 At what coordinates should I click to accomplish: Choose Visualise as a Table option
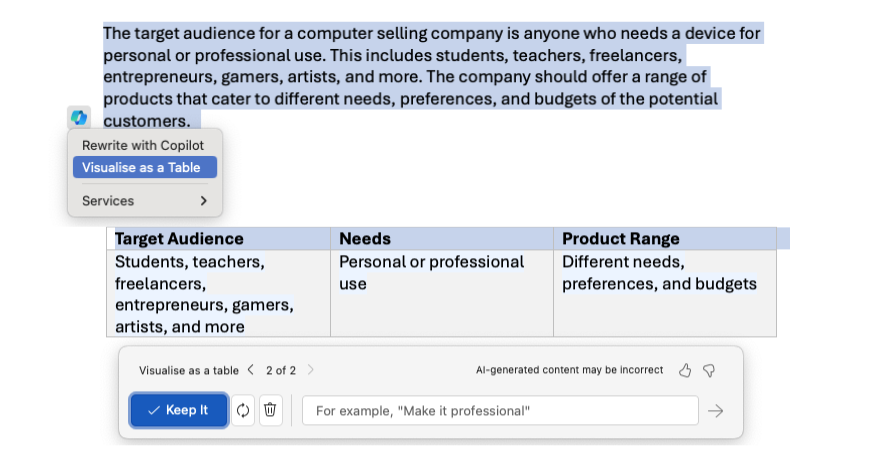[x=144, y=168]
